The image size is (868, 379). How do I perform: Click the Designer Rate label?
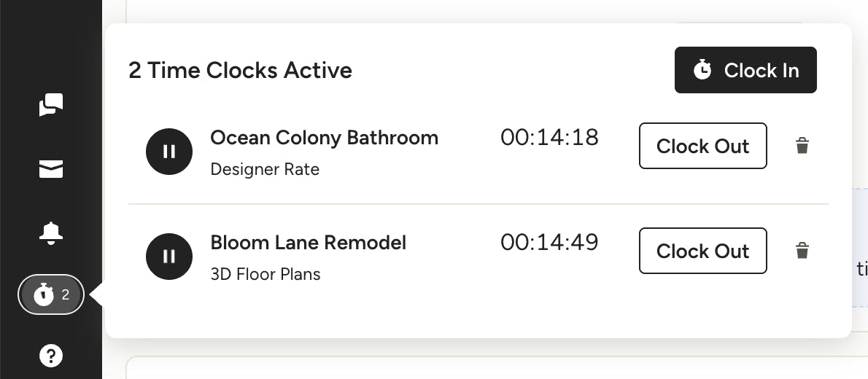(265, 169)
